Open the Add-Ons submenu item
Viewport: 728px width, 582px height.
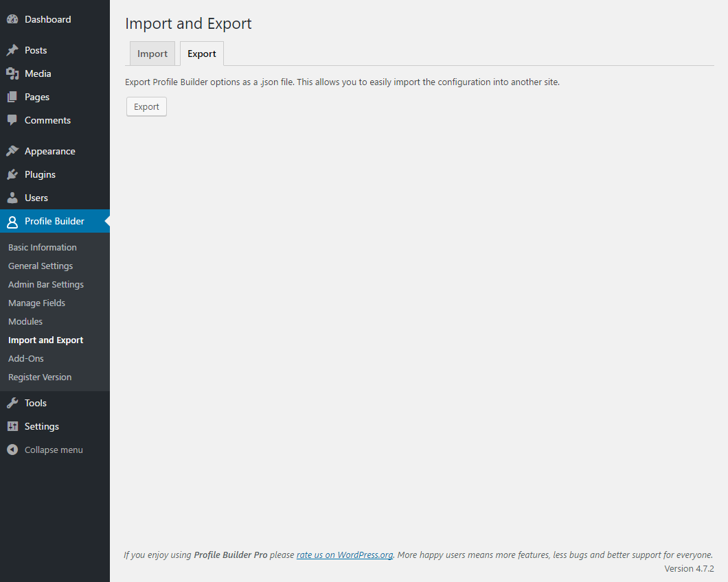click(25, 359)
